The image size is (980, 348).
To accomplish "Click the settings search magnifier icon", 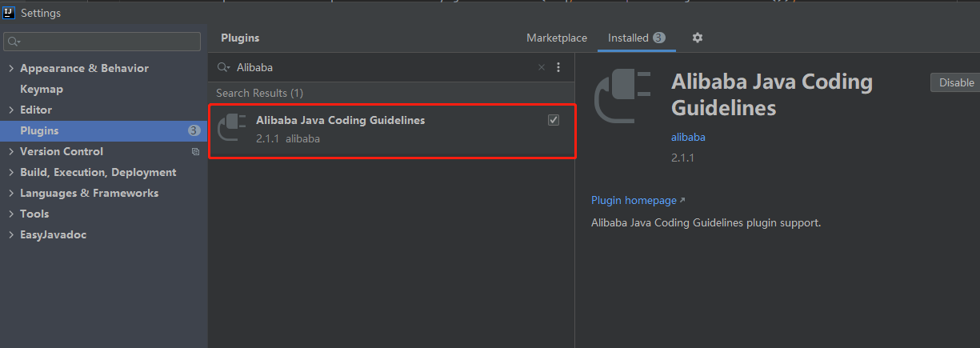I will [14, 42].
